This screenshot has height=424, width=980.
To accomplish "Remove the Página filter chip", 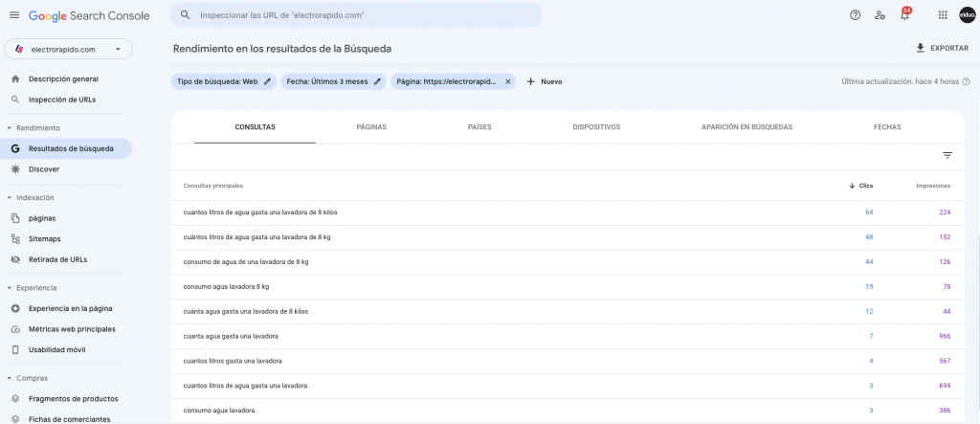I will tap(508, 81).
